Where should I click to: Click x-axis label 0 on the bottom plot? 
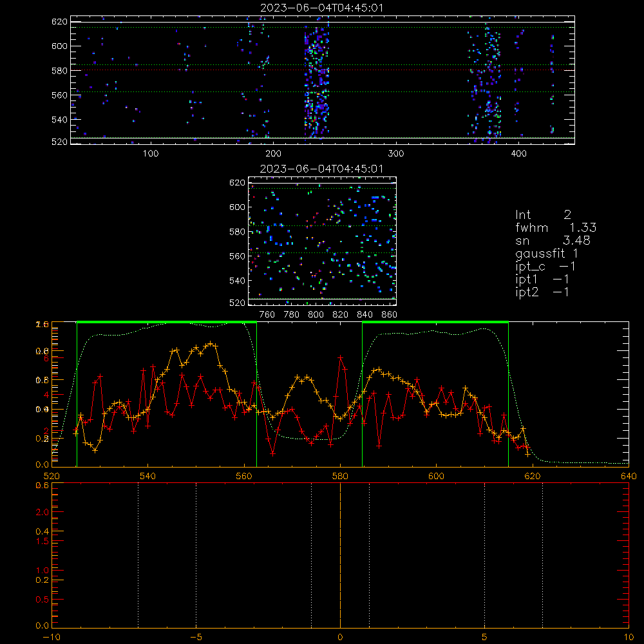(x=340, y=637)
